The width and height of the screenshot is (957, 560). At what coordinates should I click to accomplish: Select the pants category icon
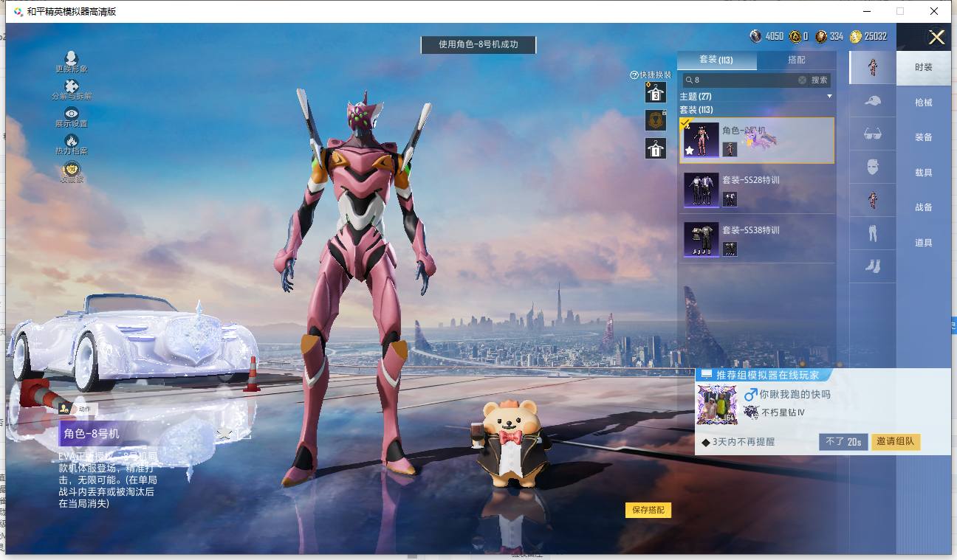point(872,233)
